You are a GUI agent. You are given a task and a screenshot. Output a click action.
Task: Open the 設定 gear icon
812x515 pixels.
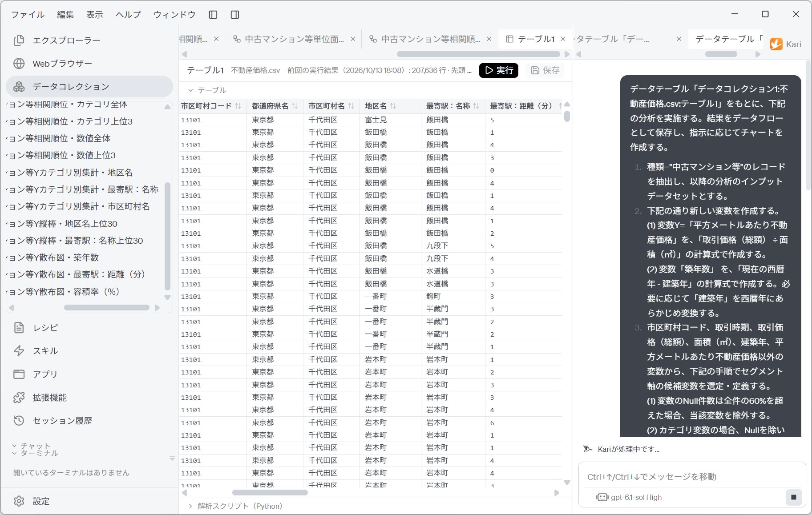[x=19, y=501]
